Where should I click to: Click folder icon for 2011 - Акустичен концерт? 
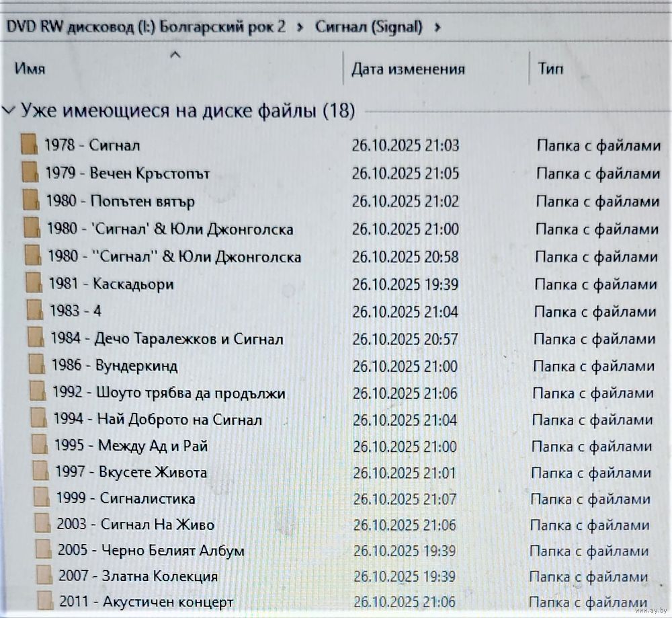tap(44, 601)
